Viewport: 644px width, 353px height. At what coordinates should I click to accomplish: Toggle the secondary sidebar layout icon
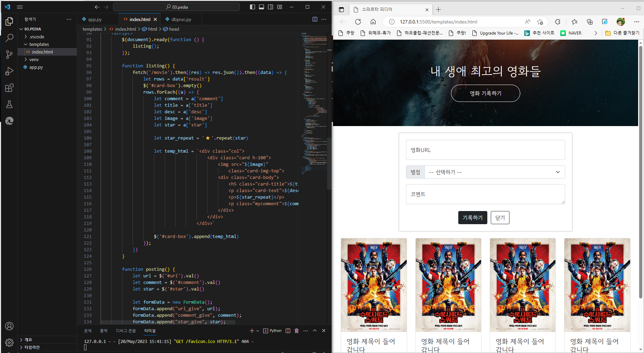[270, 7]
